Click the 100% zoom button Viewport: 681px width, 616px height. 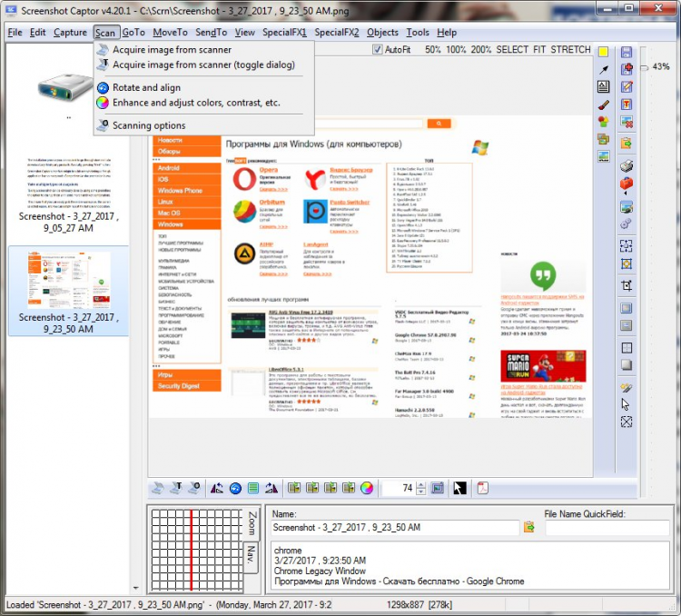(456, 50)
